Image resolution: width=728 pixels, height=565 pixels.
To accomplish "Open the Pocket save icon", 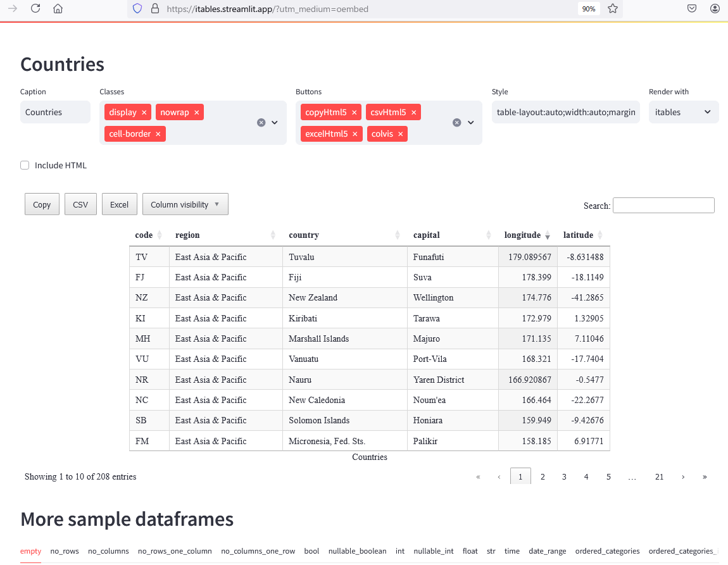I will 692,8.
